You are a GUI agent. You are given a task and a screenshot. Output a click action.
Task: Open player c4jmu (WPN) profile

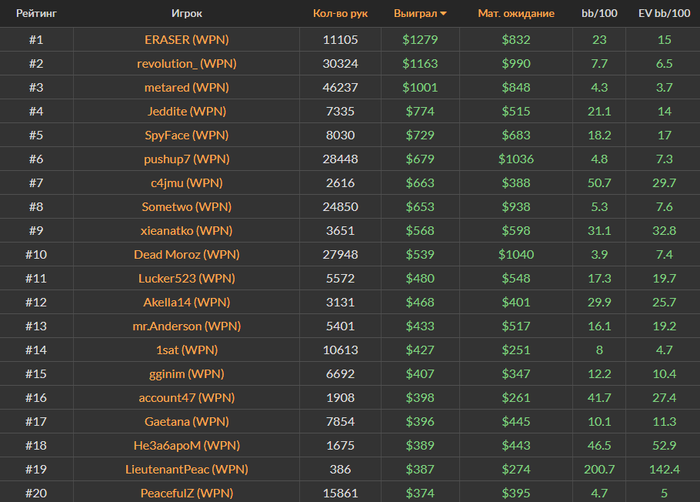(x=187, y=183)
